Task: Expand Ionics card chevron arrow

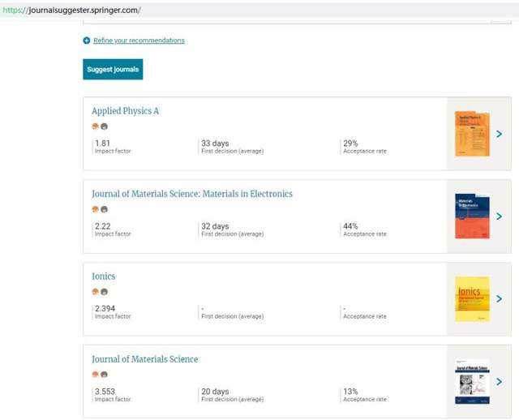Action: [500, 299]
